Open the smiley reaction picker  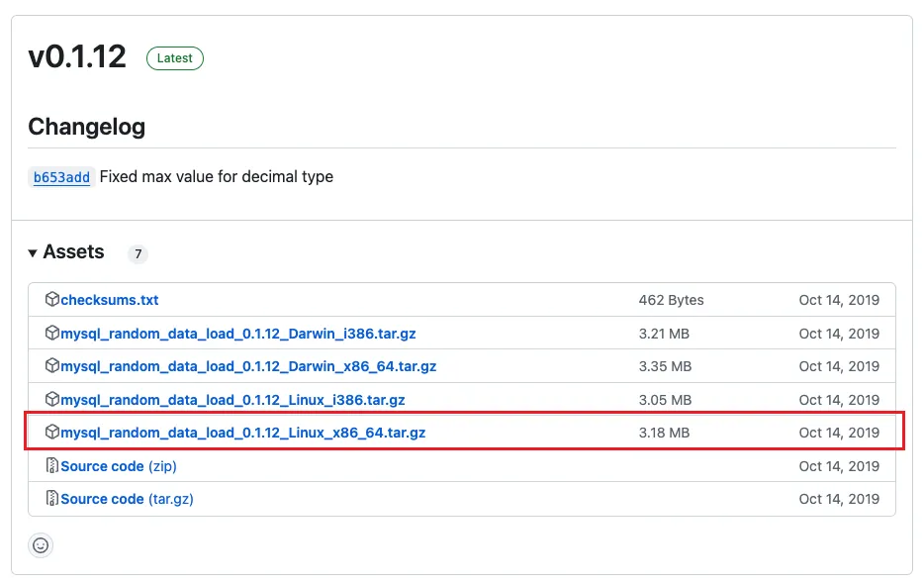[41, 544]
